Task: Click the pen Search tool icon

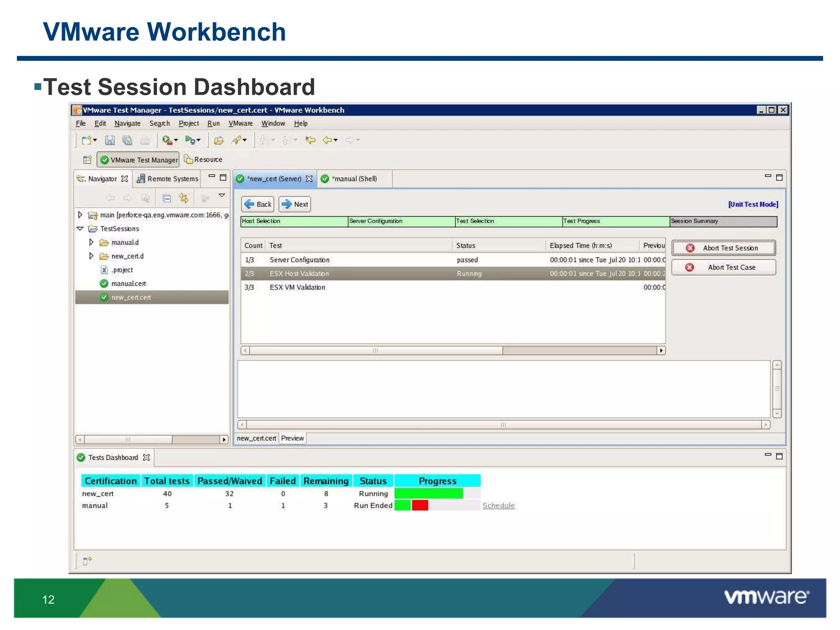Action: click(x=236, y=140)
